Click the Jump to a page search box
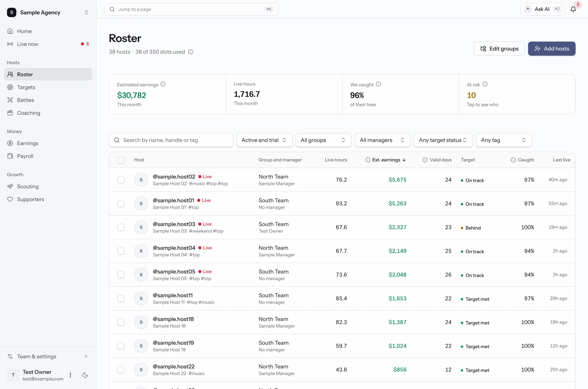This screenshot has width=588, height=389. 191,9
